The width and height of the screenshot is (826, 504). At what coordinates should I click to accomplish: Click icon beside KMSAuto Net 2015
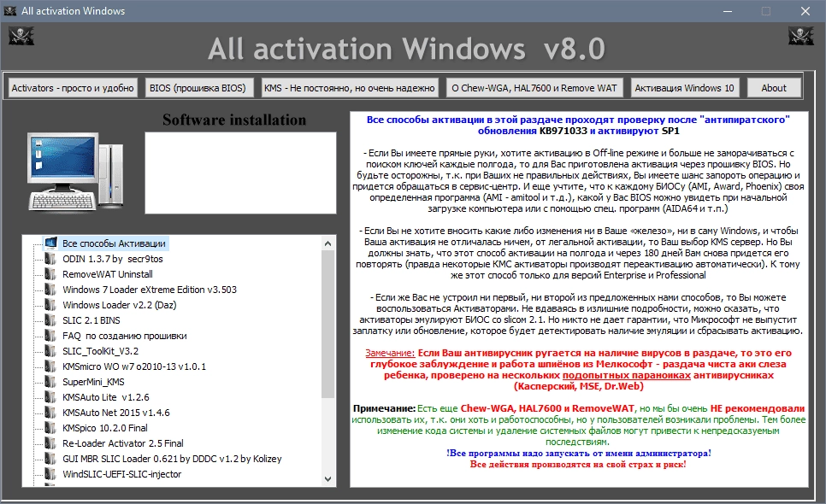pos(50,413)
